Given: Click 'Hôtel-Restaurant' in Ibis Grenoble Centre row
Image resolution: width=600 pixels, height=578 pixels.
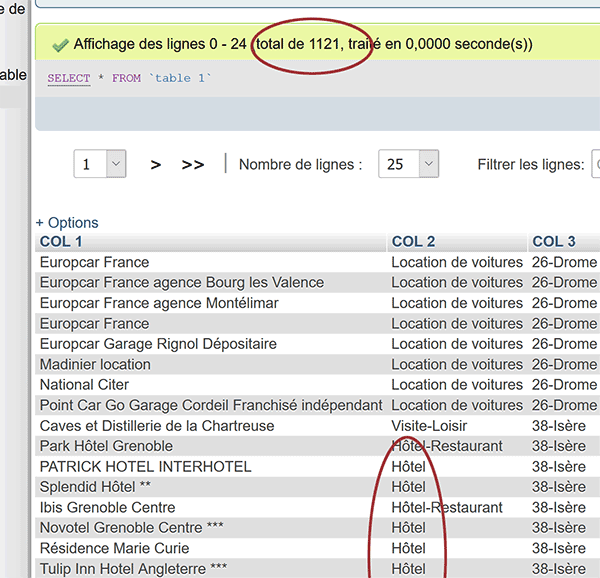Looking at the screenshot, I should 447,508.
